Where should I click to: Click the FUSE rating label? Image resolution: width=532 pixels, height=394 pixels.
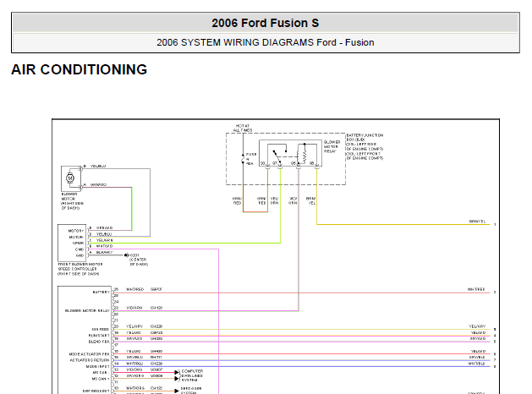point(250,159)
